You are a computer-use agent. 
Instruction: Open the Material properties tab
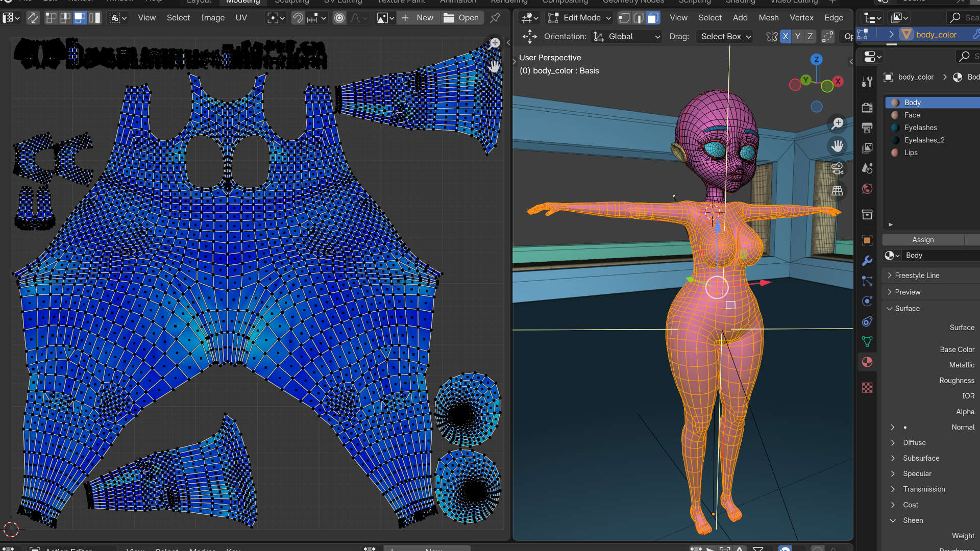tap(867, 362)
